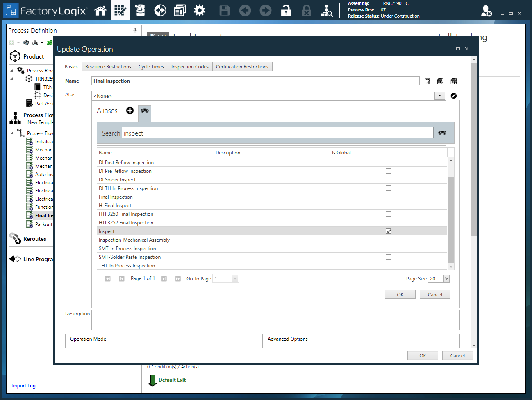The image size is (532, 400).
Task: Open the Import Log link
Action: [23, 385]
